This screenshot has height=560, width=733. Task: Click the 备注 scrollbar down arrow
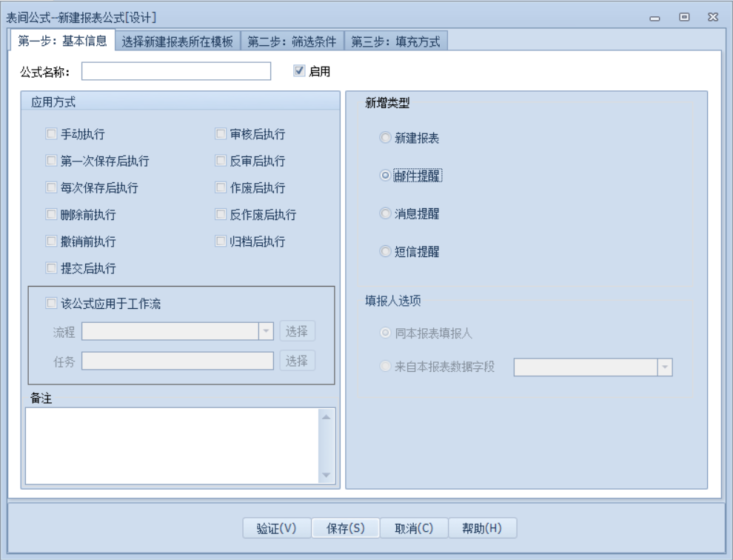pyautogui.click(x=327, y=476)
